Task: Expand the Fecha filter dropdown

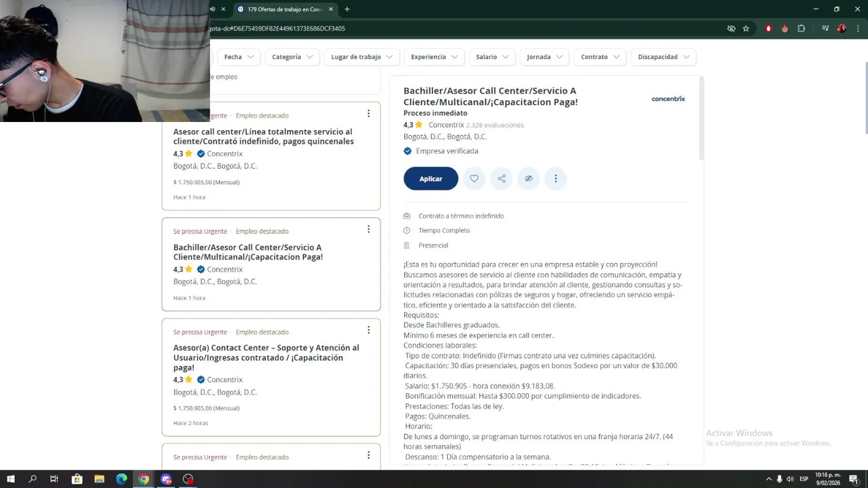Action: pos(239,57)
